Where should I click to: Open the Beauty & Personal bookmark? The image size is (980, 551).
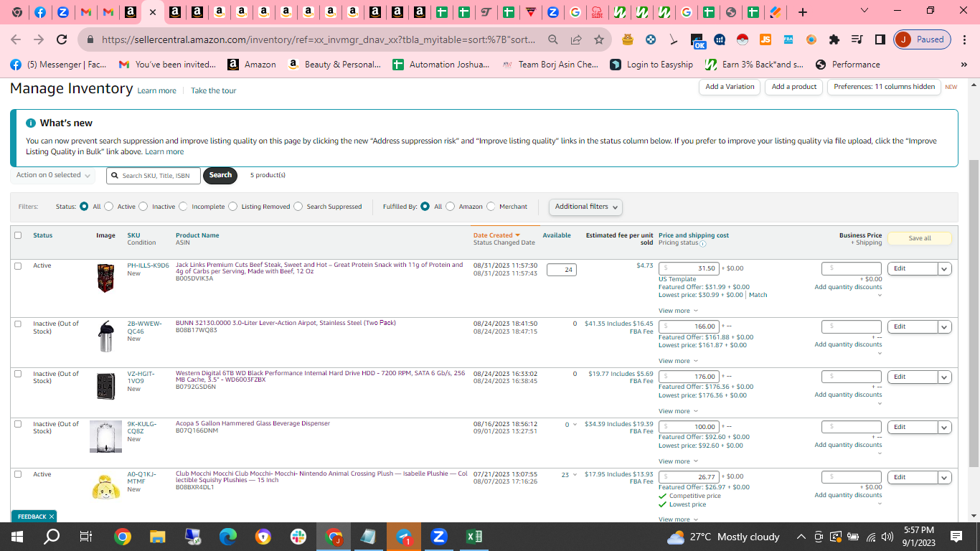coord(334,65)
